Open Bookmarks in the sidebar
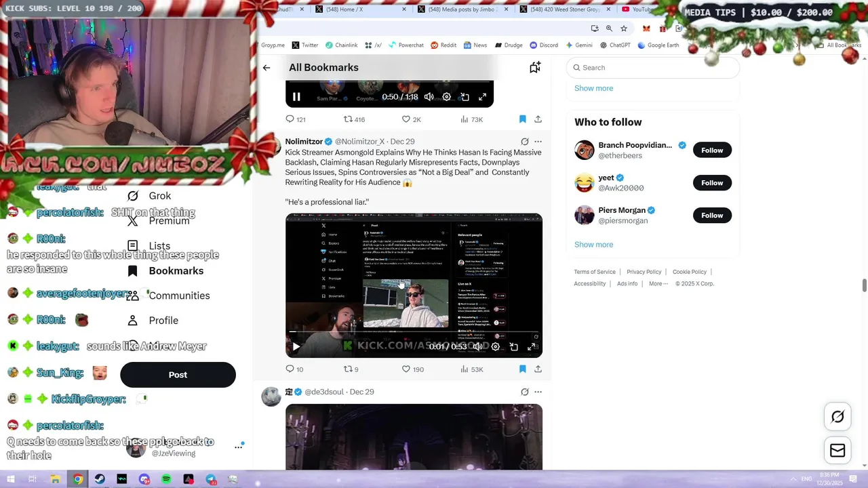 coord(166,270)
